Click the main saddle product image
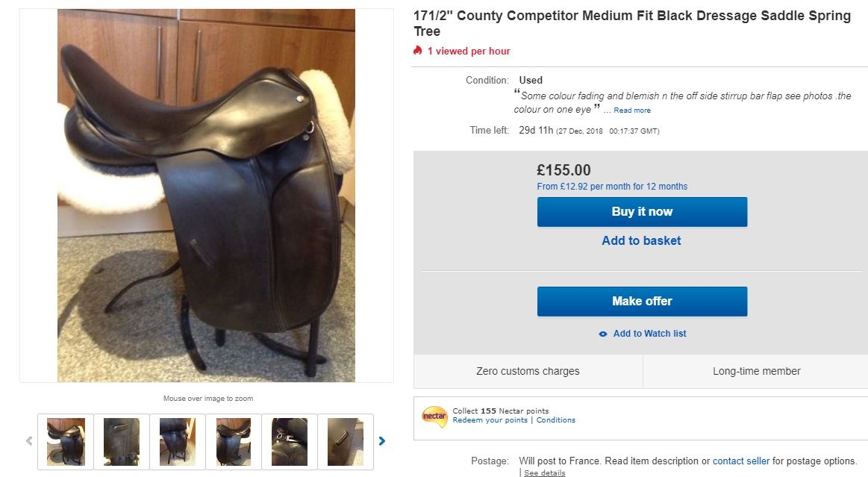The height and width of the screenshot is (477, 868). [207, 196]
